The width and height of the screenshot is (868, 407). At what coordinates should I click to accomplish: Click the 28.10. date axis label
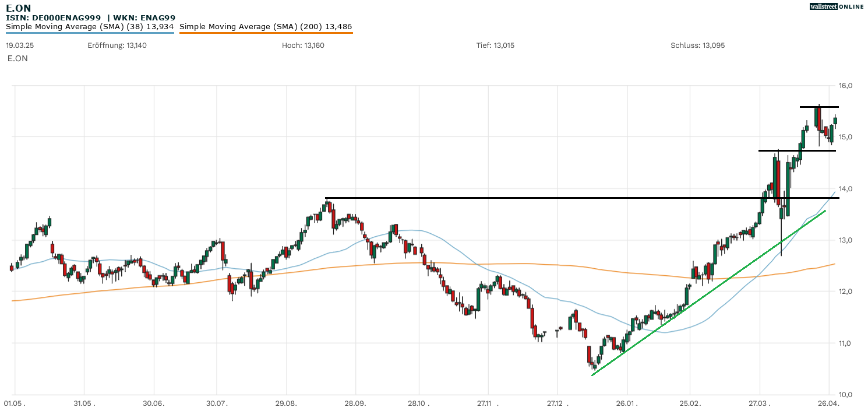(x=419, y=403)
